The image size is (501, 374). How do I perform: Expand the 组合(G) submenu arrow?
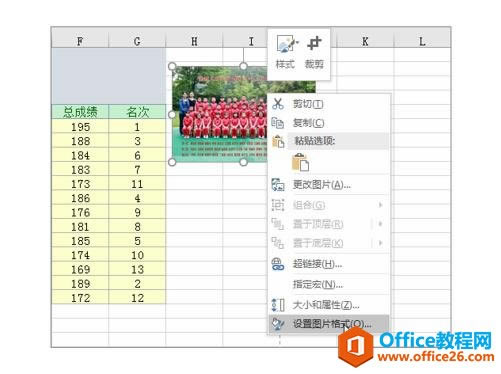coord(380,205)
